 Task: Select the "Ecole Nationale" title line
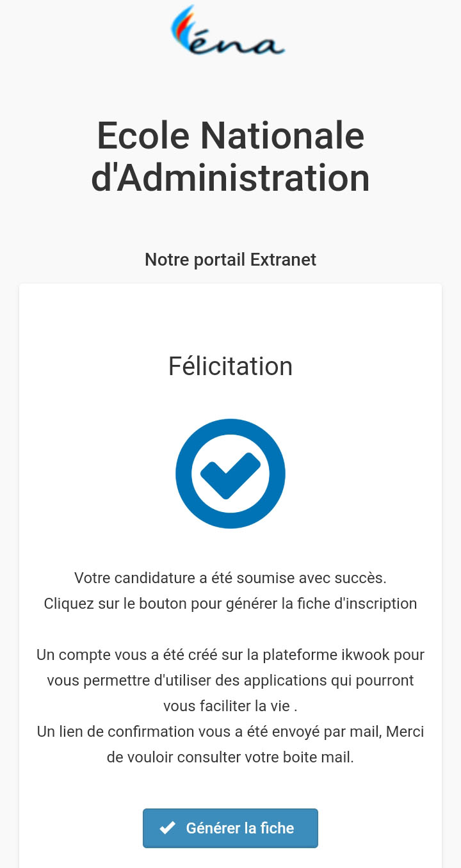230,136
